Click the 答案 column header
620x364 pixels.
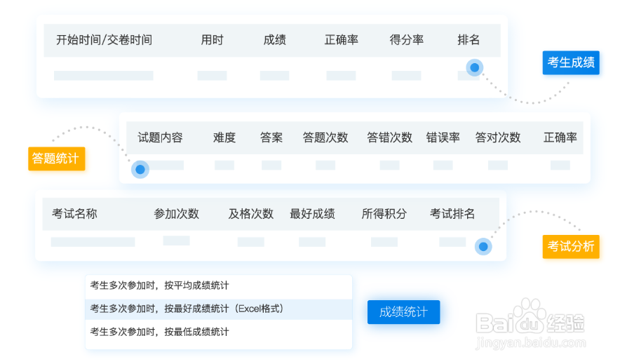[x=271, y=137]
